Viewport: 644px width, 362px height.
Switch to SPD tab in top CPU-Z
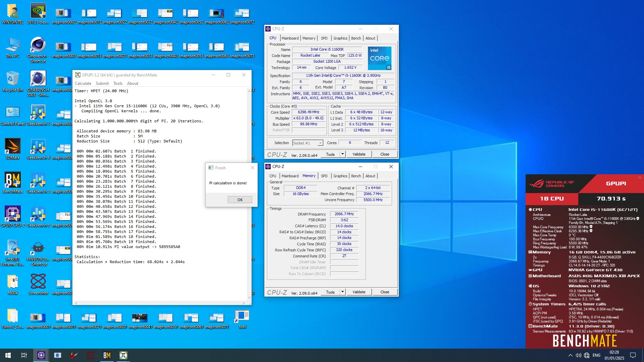[x=324, y=38]
